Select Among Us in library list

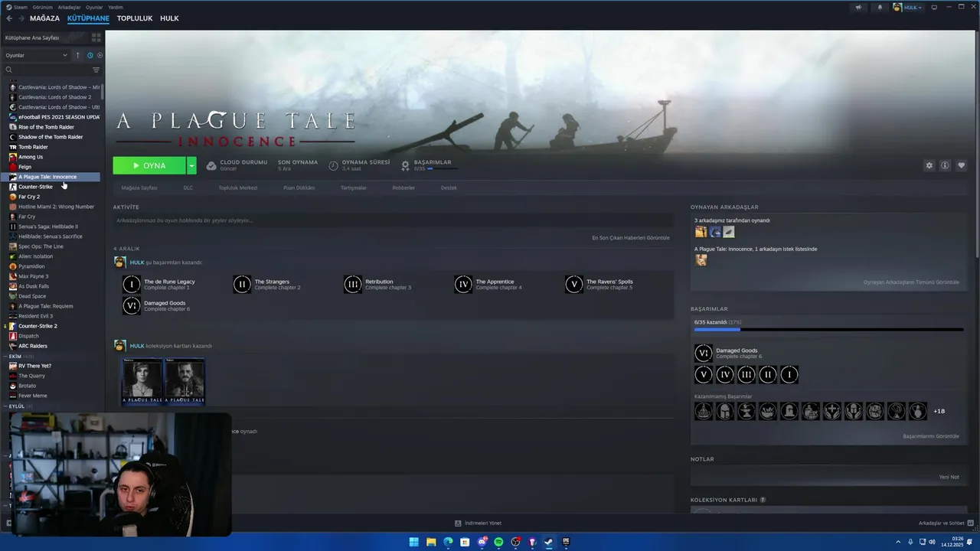[x=31, y=157]
